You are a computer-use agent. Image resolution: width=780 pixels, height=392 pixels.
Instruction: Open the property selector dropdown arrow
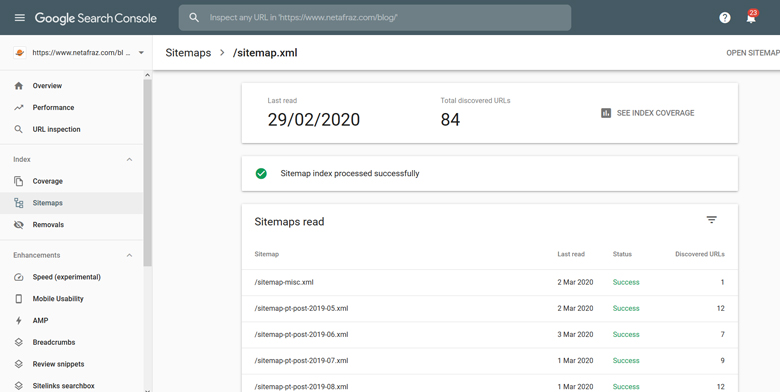(141, 53)
